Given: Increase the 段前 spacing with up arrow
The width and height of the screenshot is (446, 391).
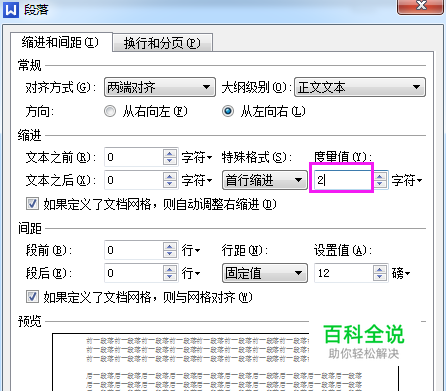Looking at the screenshot, I should [170, 246].
